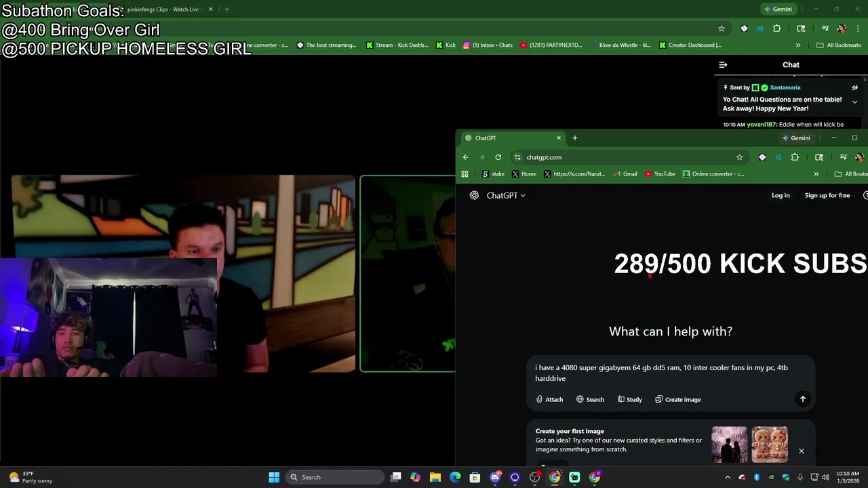This screenshot has height=488, width=868.
Task: Bookmark chatgpt.com with the star icon
Action: (x=739, y=157)
